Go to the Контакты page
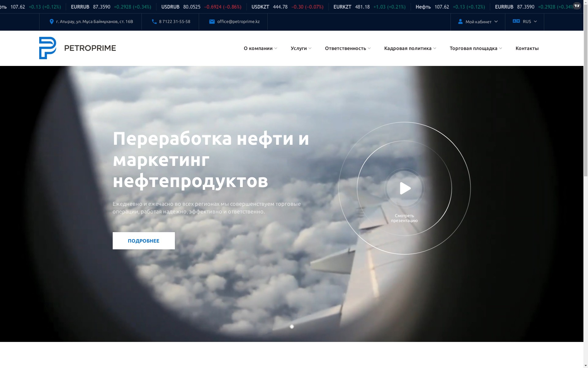The width and height of the screenshot is (588, 368). [x=527, y=48]
